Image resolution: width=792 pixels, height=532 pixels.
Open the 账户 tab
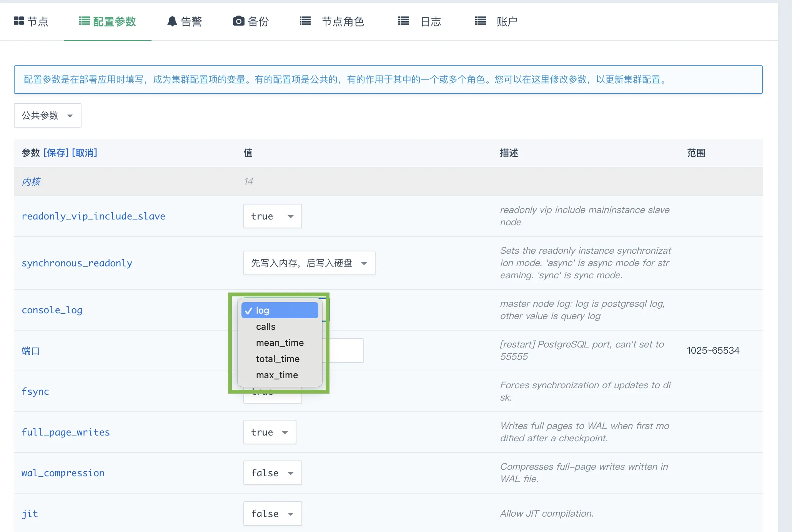pos(496,22)
